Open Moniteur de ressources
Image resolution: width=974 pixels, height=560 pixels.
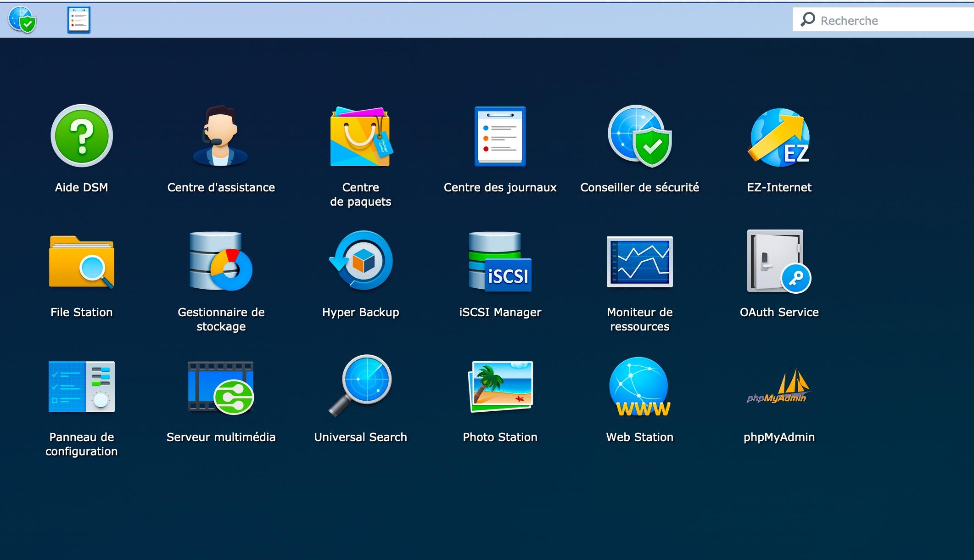click(x=639, y=261)
